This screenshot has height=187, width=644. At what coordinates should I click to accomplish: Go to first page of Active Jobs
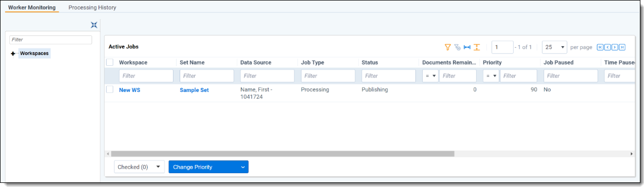tap(600, 47)
